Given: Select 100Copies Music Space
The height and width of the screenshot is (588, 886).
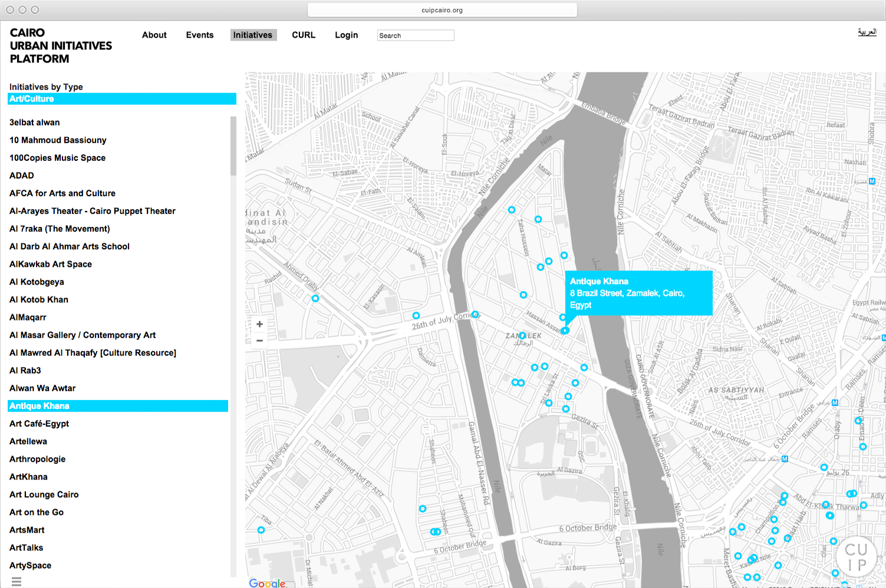Looking at the screenshot, I should 58,158.
